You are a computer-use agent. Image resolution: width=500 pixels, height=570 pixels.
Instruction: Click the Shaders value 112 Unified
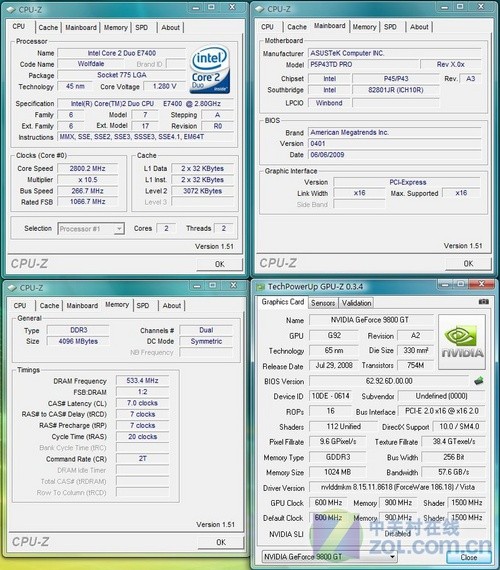click(343, 426)
